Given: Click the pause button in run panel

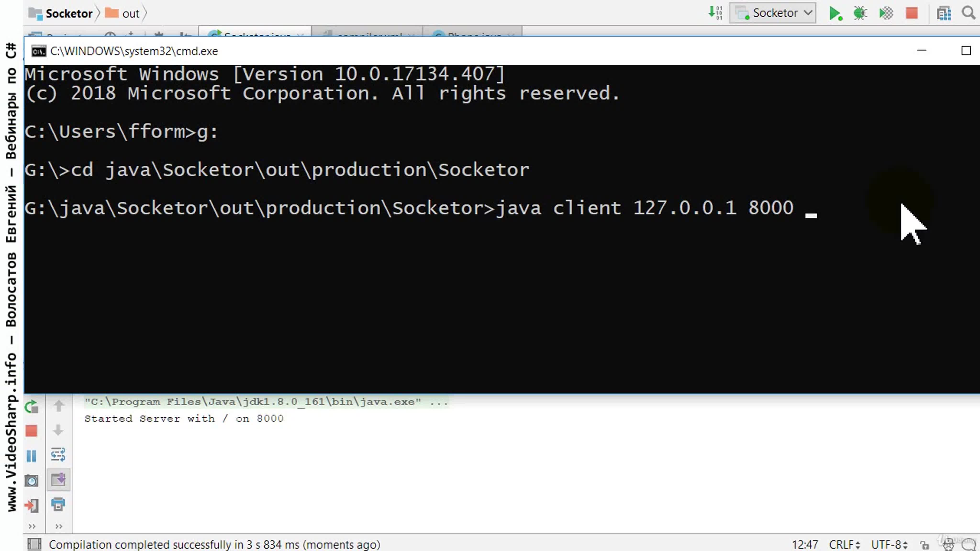Looking at the screenshot, I should (x=32, y=456).
